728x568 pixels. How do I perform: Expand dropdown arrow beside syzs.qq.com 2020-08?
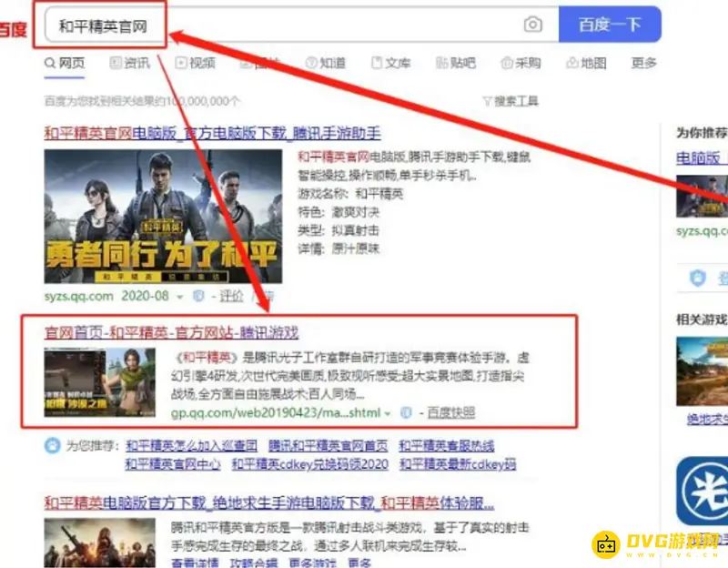pos(179,297)
